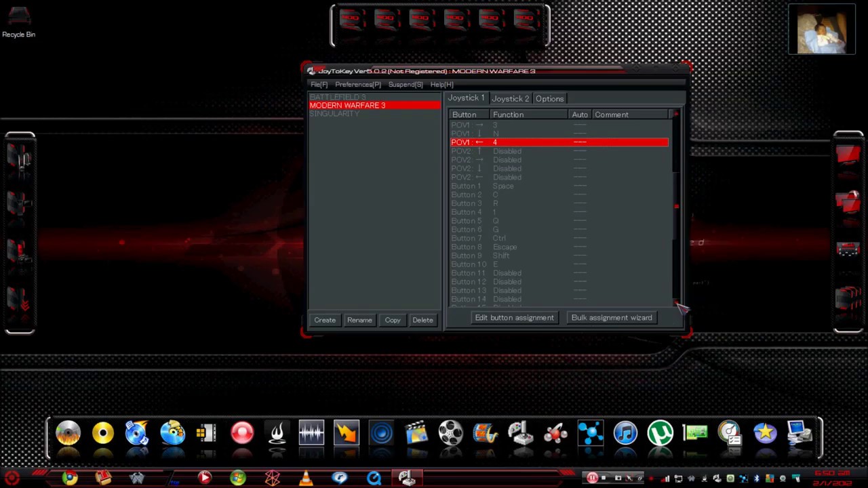Click Edit button assignment
Image resolution: width=868 pixels, height=488 pixels.
coord(515,318)
